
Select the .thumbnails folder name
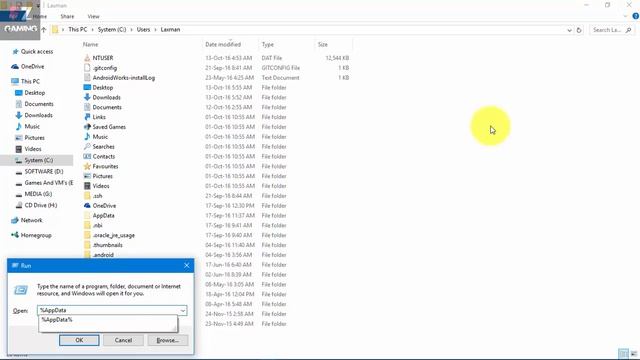(x=107, y=245)
